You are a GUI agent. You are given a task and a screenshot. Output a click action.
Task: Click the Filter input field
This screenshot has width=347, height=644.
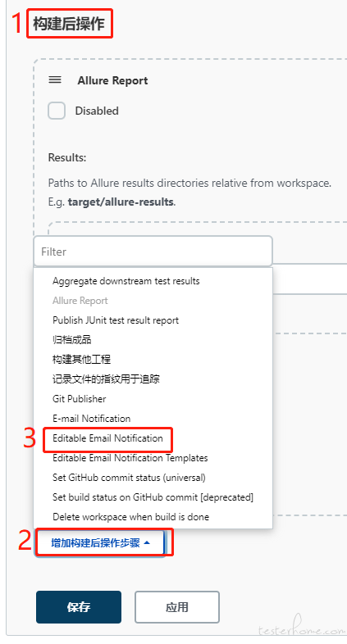(x=153, y=252)
